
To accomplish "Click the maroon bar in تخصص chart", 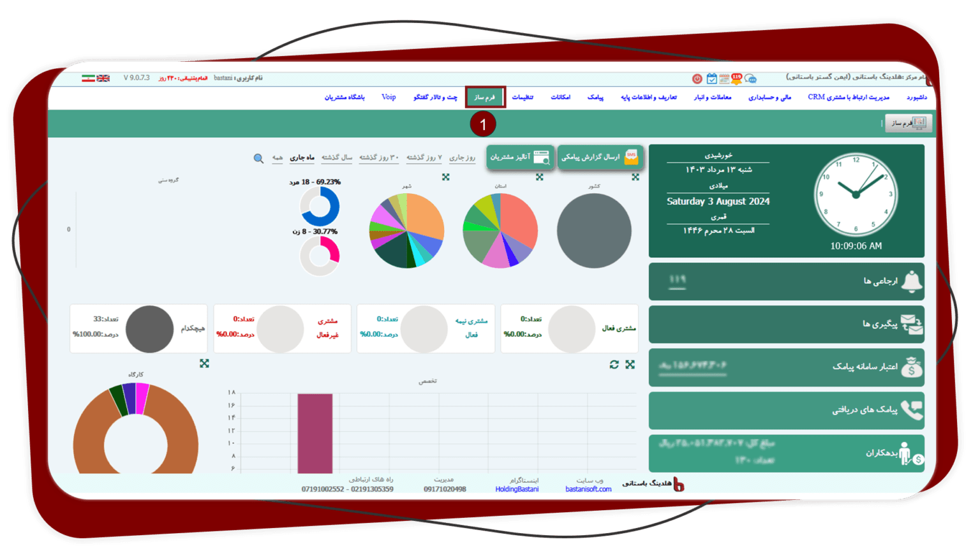I will click(315, 433).
